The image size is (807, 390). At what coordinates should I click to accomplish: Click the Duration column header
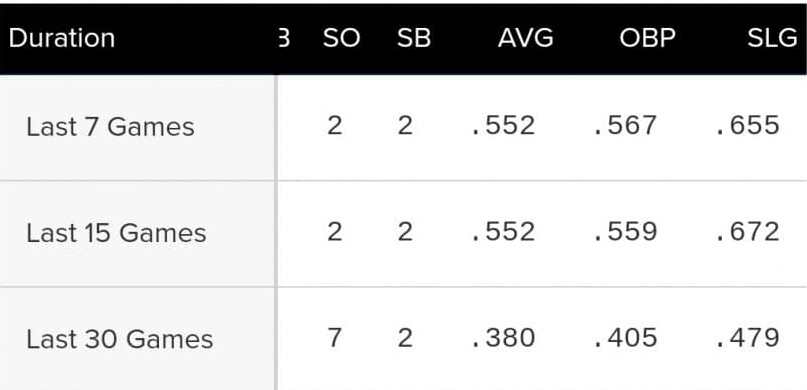(x=62, y=39)
